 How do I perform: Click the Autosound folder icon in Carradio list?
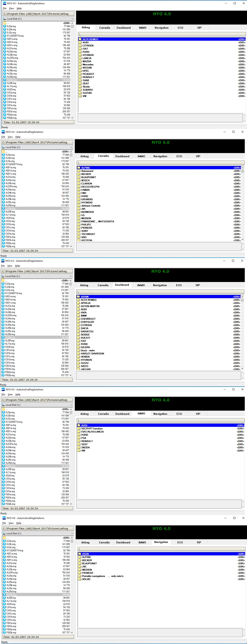pyautogui.click(x=79, y=171)
